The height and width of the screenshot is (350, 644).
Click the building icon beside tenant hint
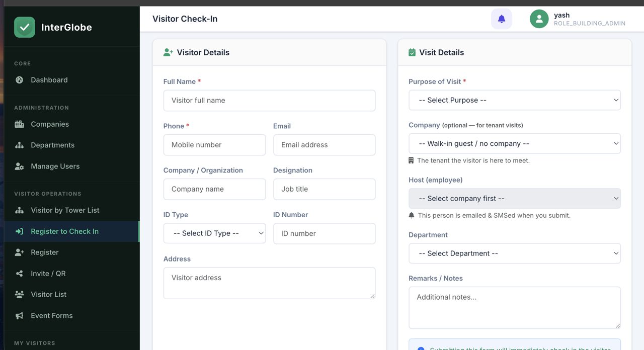[x=411, y=160]
